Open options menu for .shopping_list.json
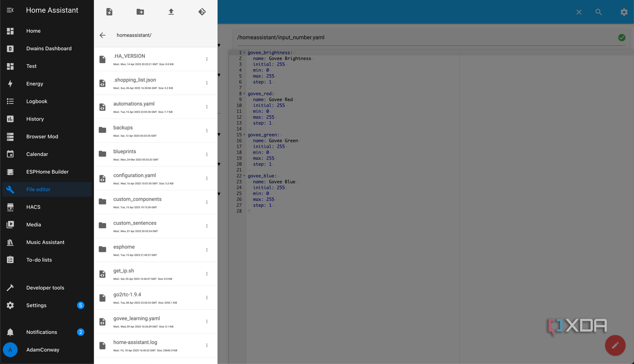634x364 pixels. pyautogui.click(x=207, y=83)
